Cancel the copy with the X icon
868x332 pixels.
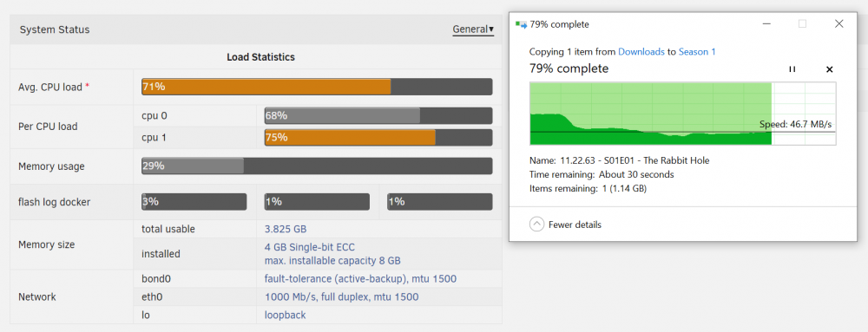tap(829, 69)
